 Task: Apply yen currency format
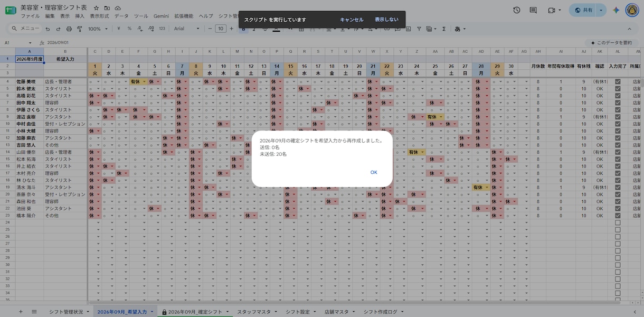119,29
